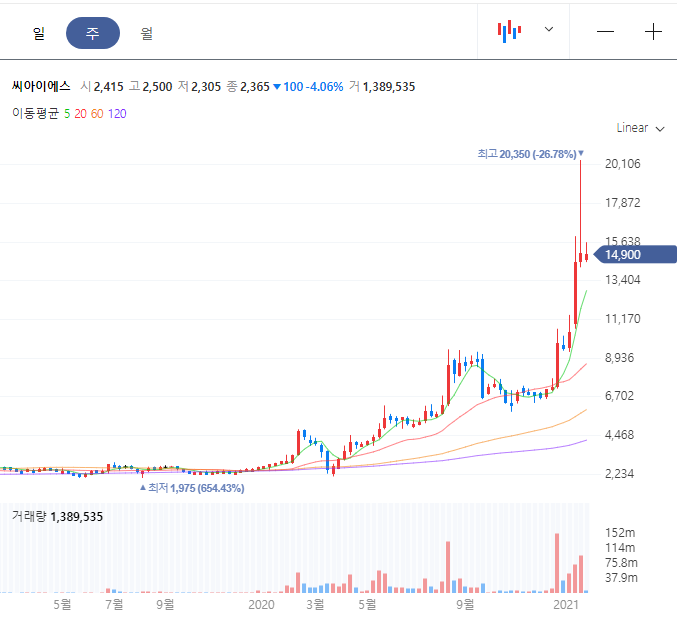This screenshot has width=677, height=617.
Task: Click the candlestick chart type icon
Action: (x=509, y=32)
